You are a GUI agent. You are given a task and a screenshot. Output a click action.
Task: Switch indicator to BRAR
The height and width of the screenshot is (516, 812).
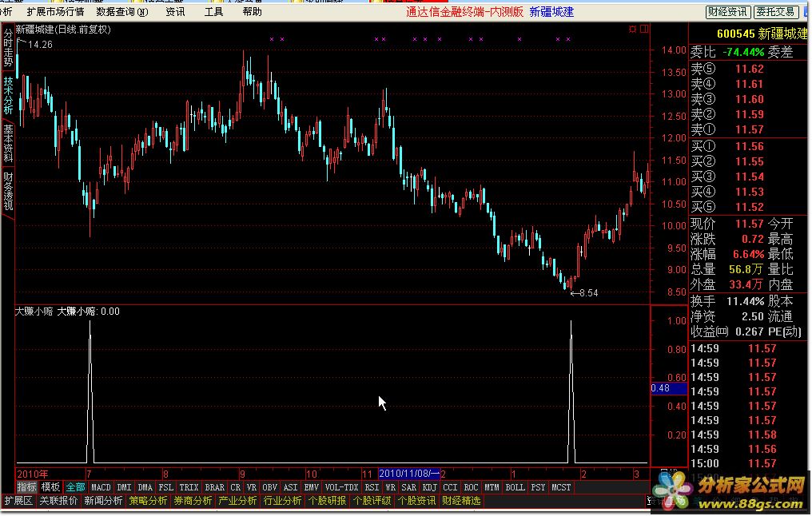(x=214, y=487)
